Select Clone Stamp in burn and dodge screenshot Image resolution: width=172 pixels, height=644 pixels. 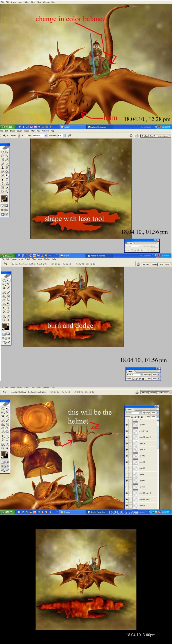(x=4, y=297)
